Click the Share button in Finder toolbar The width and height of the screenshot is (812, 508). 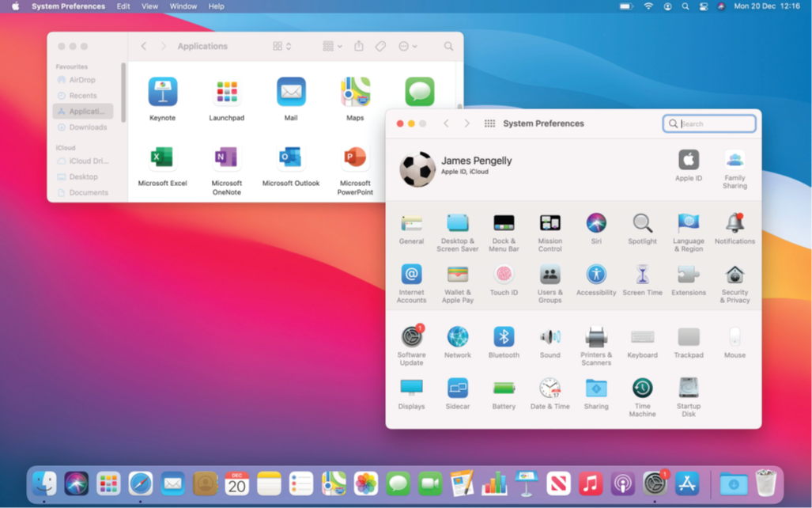click(x=358, y=46)
